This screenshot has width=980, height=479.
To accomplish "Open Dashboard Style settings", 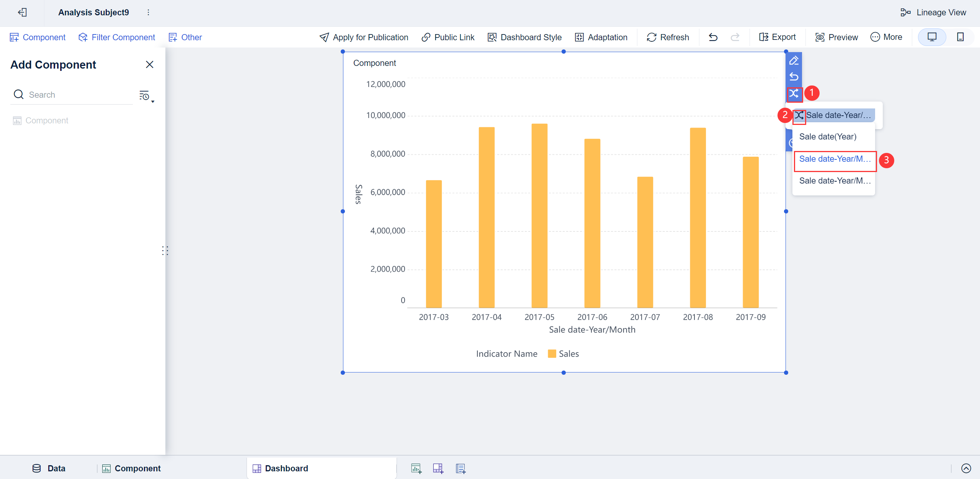I will tap(524, 37).
